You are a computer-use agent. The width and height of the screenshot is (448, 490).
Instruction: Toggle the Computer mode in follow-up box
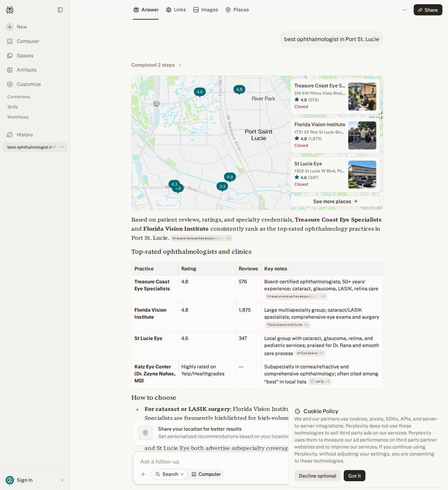(206, 474)
